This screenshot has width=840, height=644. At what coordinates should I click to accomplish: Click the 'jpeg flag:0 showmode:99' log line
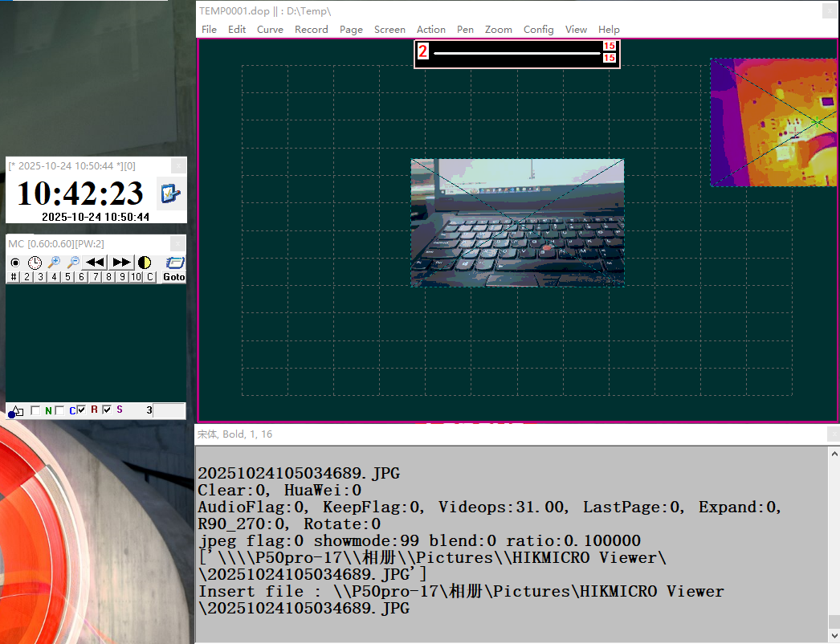coord(419,540)
